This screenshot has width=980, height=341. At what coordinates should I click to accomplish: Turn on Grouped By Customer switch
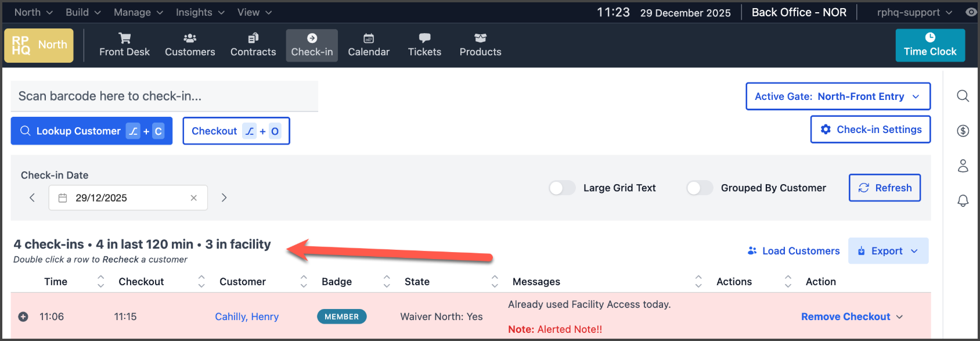699,188
